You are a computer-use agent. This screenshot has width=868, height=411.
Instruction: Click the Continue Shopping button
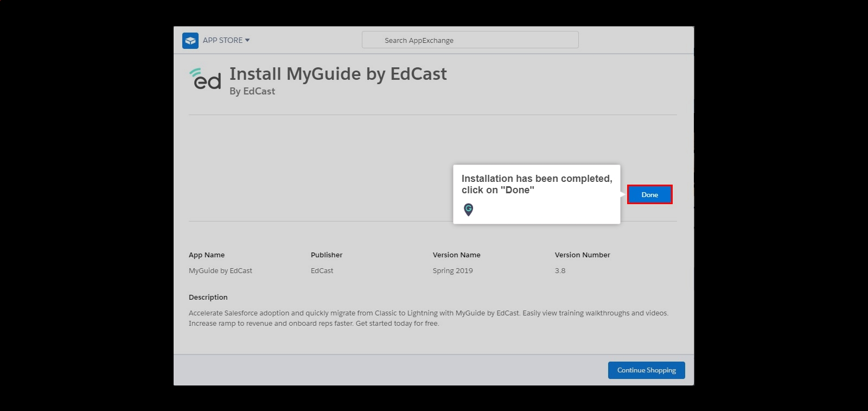pyautogui.click(x=646, y=370)
